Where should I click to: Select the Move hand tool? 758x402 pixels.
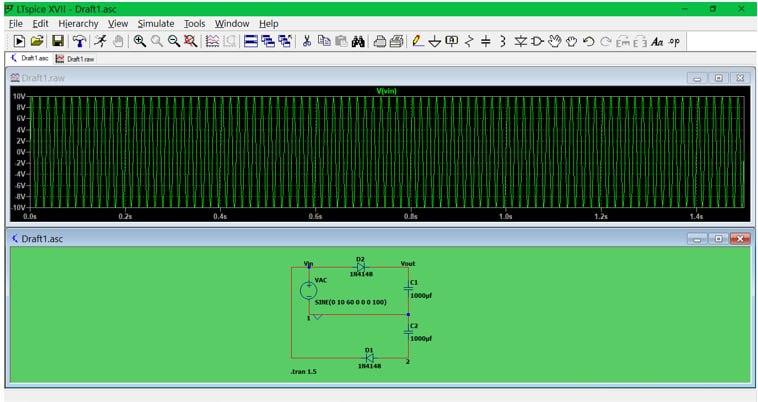coord(554,42)
